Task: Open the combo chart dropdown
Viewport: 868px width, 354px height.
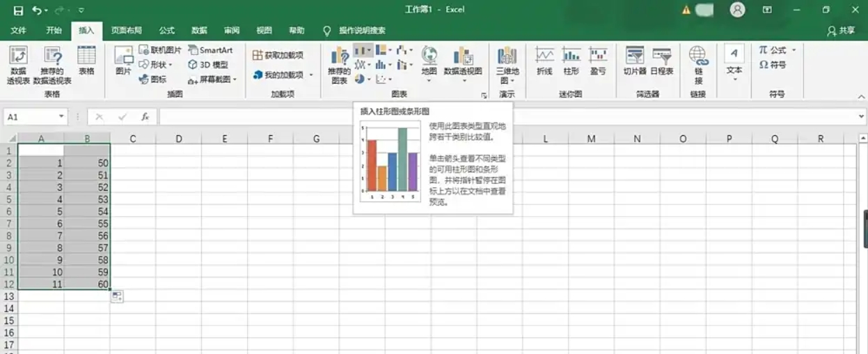Action: point(405,65)
